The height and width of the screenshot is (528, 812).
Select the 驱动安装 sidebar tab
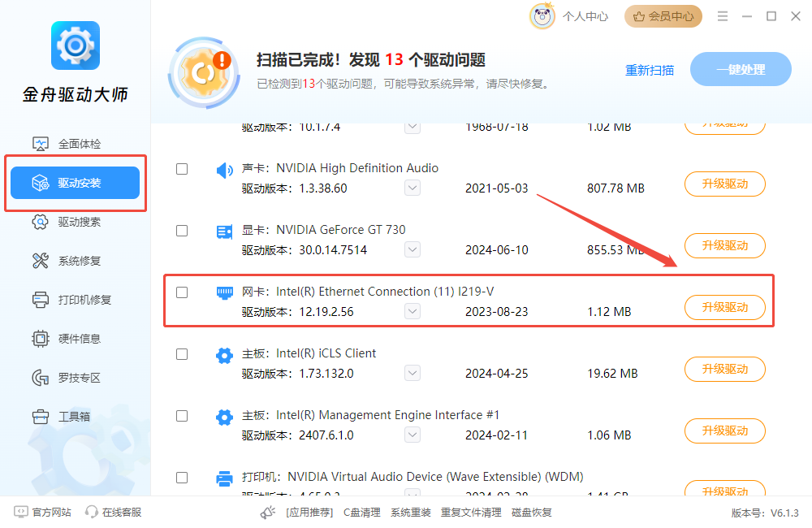75,183
